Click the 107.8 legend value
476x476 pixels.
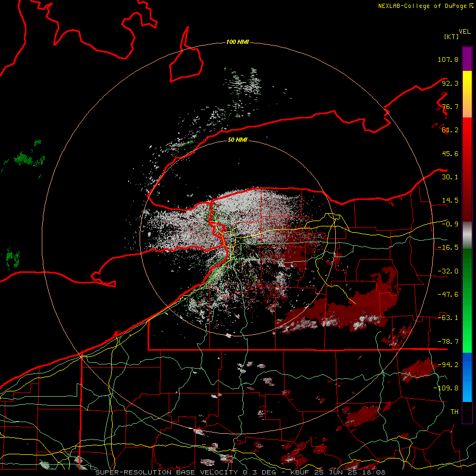point(448,59)
